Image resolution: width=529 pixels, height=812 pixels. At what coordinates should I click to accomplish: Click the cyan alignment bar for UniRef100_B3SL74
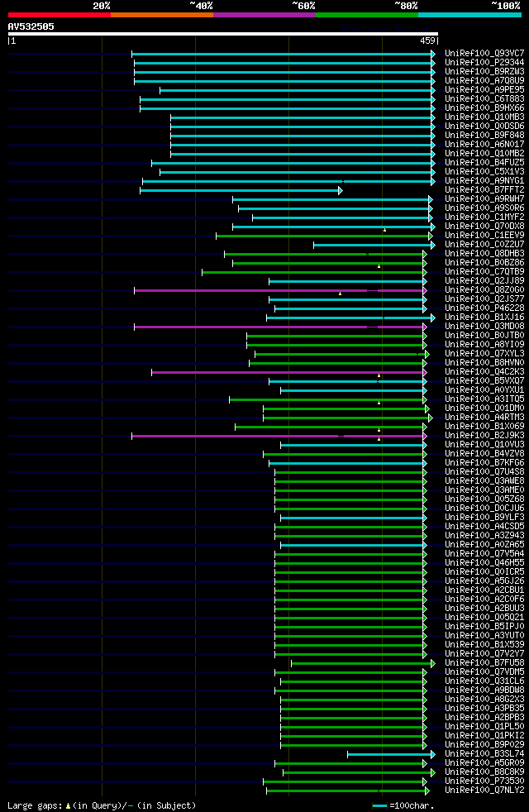(x=391, y=754)
